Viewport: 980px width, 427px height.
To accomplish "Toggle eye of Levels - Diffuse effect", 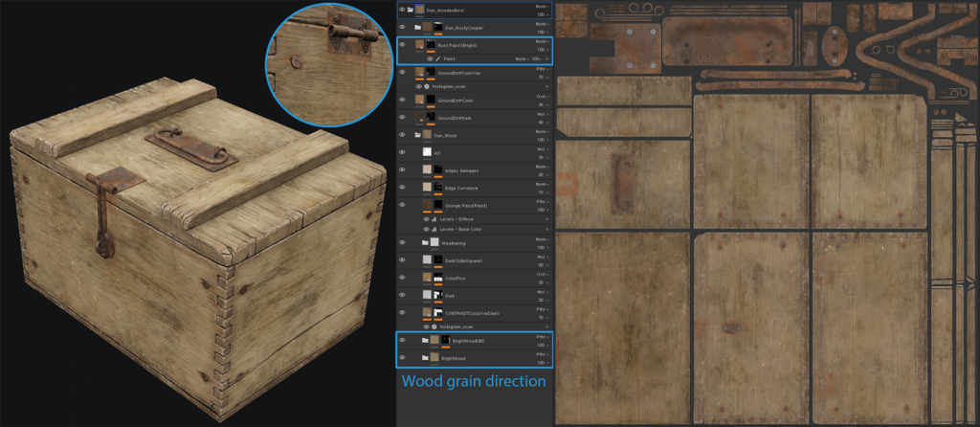I will tap(426, 219).
